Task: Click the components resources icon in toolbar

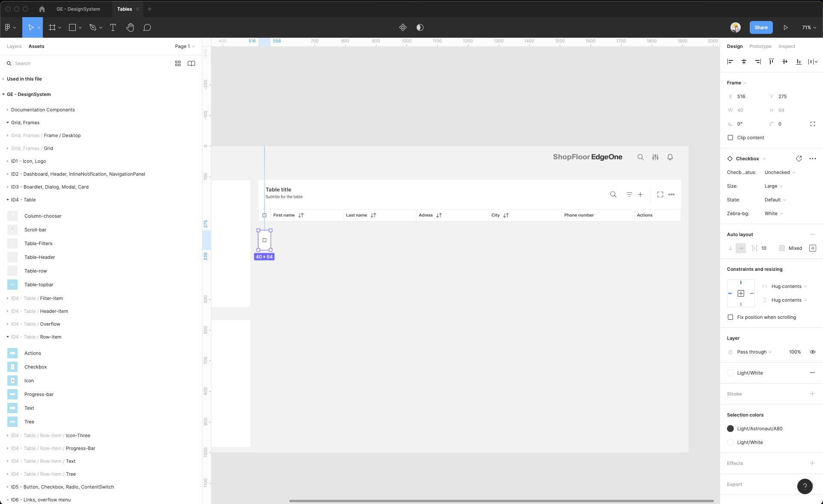Action: tap(402, 27)
